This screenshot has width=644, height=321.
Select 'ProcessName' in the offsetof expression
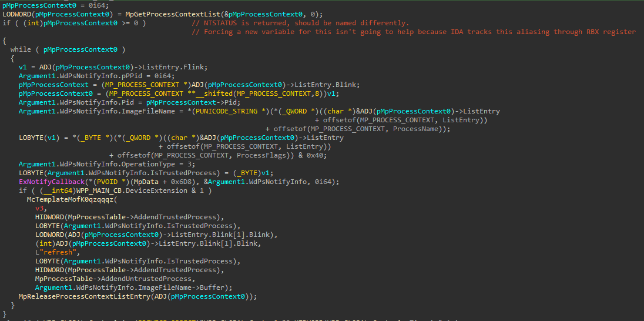point(415,129)
